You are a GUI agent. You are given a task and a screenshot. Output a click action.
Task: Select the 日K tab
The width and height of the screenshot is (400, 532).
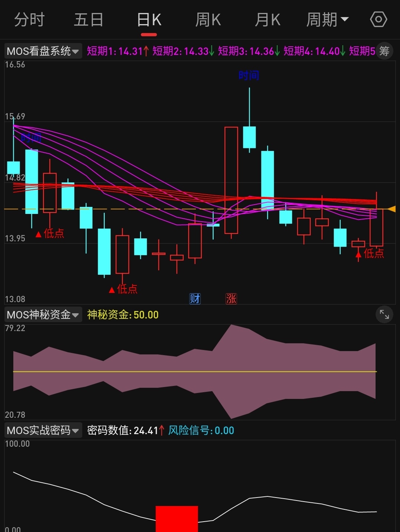(x=149, y=20)
